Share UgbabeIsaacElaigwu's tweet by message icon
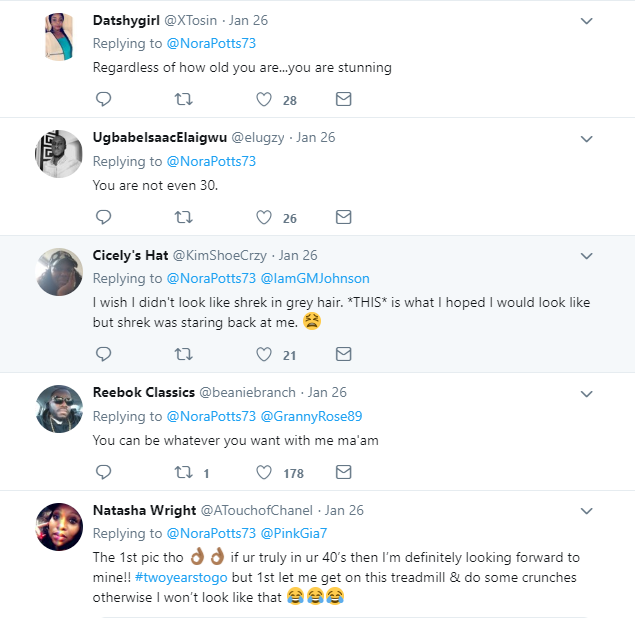This screenshot has width=635, height=618. pyautogui.click(x=343, y=217)
